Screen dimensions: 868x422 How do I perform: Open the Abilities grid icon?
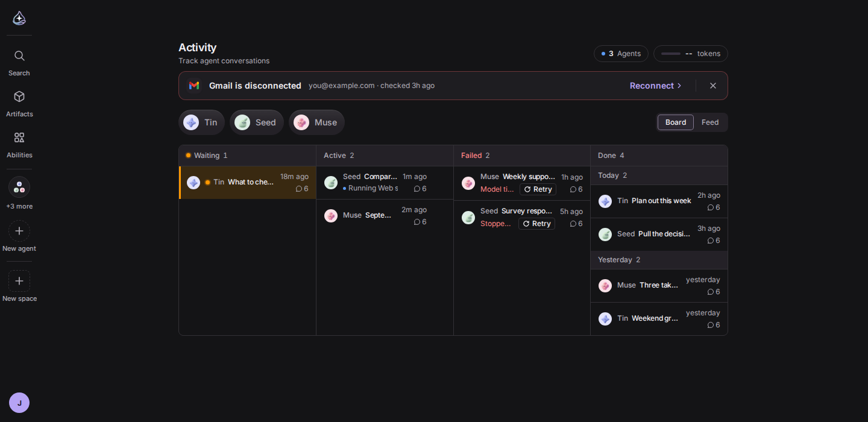pyautogui.click(x=19, y=138)
